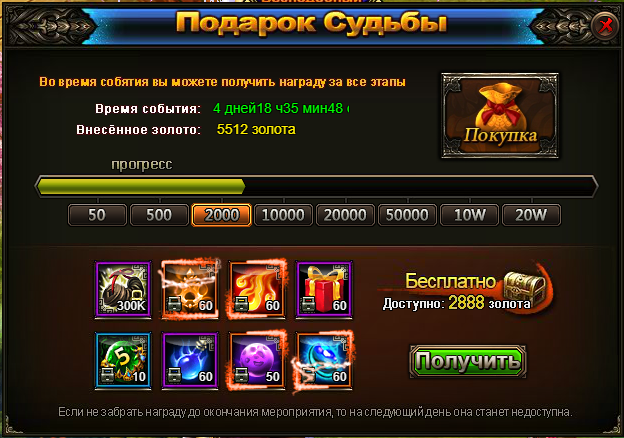Viewport: 624px width, 438px height.
Task: Switch to the 500 gold stage tab
Action: tap(159, 215)
